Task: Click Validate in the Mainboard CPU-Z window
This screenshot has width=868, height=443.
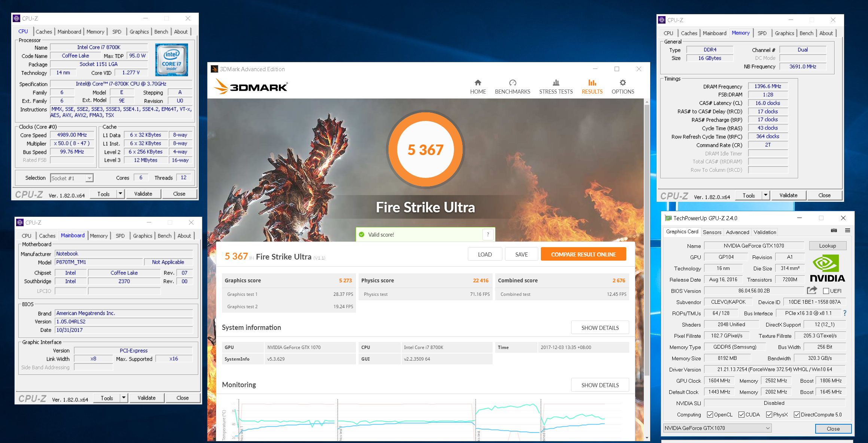Action: coord(146,398)
